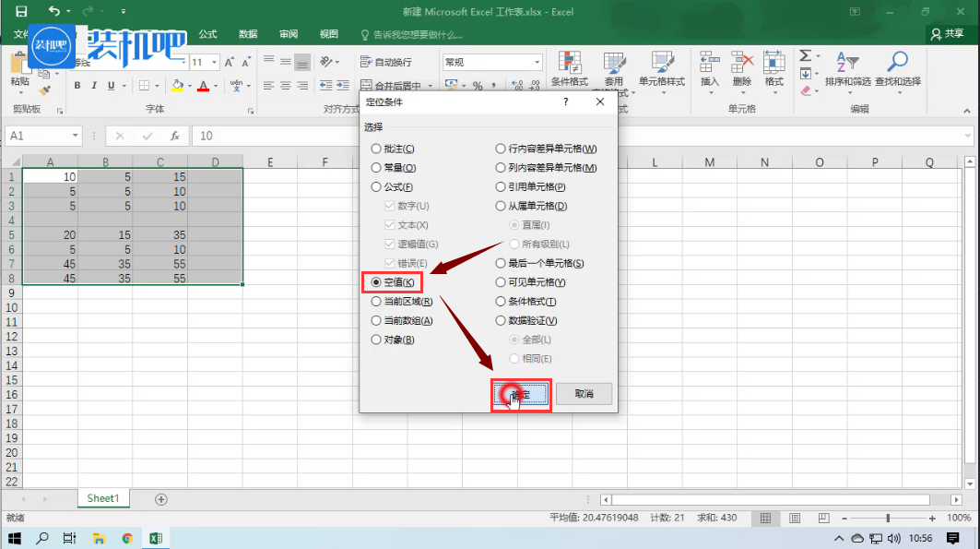Screen dimensions: 980x549
Task: Choose the 可见单元格(Y) radio option
Action: coord(501,282)
